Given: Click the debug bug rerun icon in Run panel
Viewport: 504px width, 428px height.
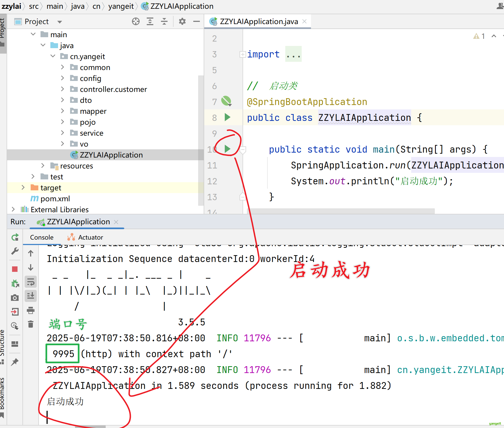Looking at the screenshot, I should 15,283.
